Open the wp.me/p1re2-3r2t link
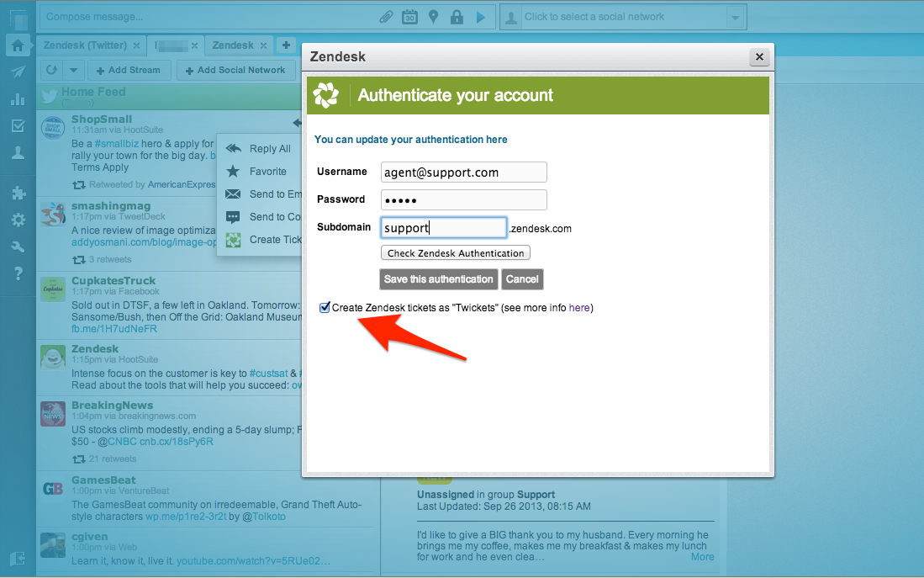The image size is (924, 578). (x=186, y=517)
